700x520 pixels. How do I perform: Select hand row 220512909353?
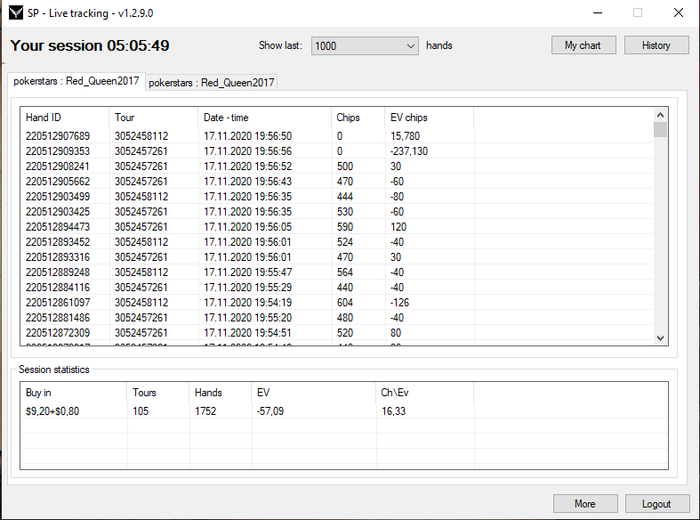(337, 151)
